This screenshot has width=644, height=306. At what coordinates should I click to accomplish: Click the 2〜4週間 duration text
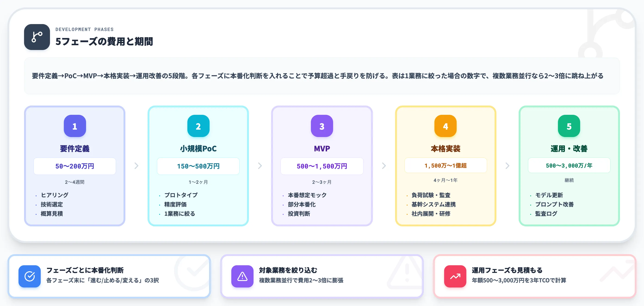coord(75,182)
